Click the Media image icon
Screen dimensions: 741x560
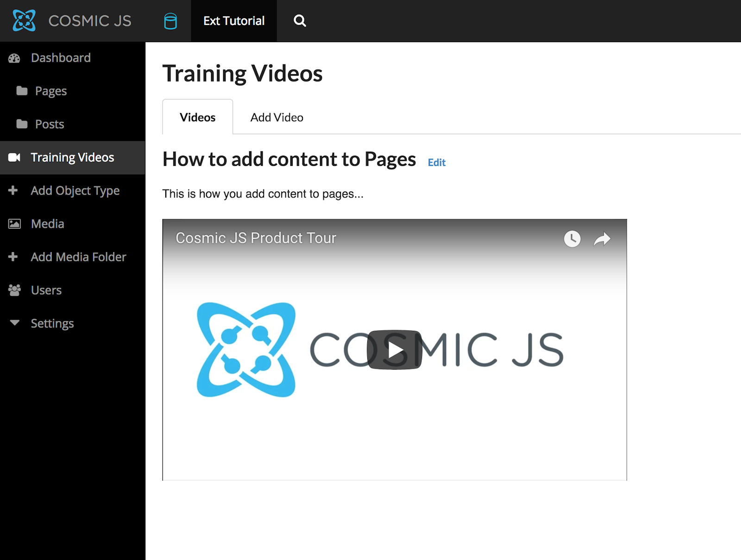coord(14,224)
